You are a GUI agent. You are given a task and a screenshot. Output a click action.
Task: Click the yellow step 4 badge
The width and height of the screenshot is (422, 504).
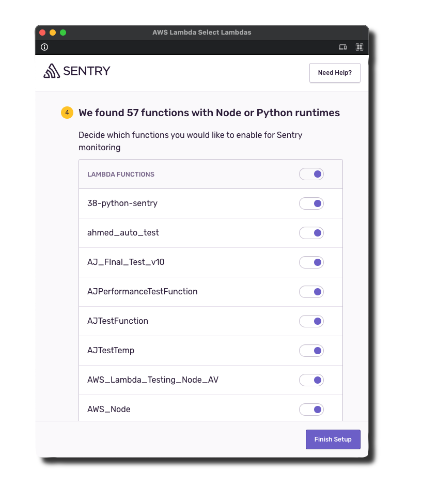(67, 113)
